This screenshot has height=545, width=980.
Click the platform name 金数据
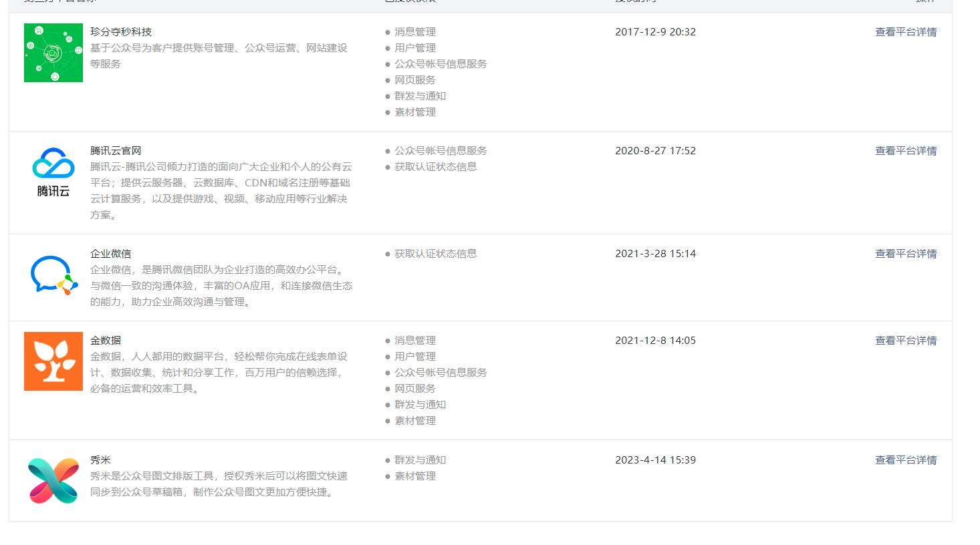pos(106,341)
